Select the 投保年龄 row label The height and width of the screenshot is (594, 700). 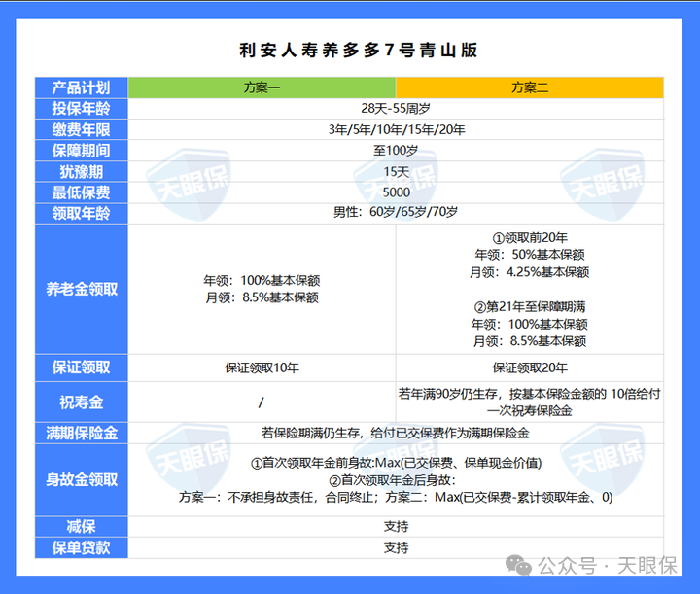coord(82,109)
